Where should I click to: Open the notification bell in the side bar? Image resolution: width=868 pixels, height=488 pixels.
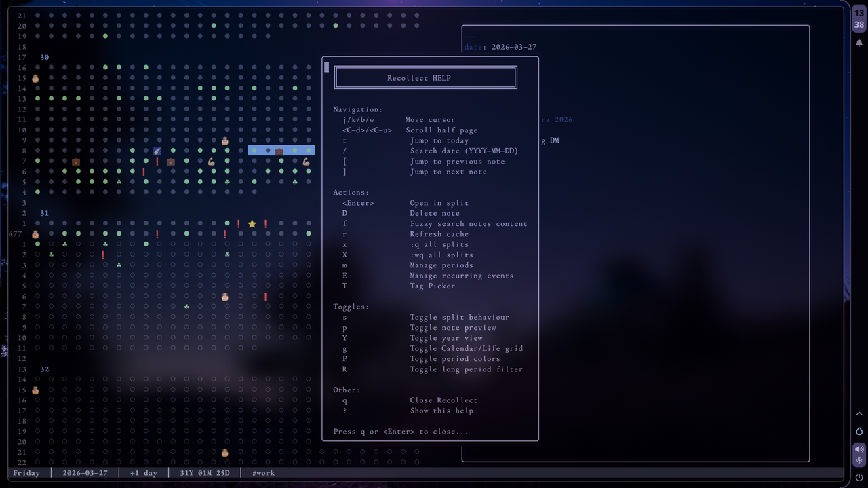click(859, 43)
